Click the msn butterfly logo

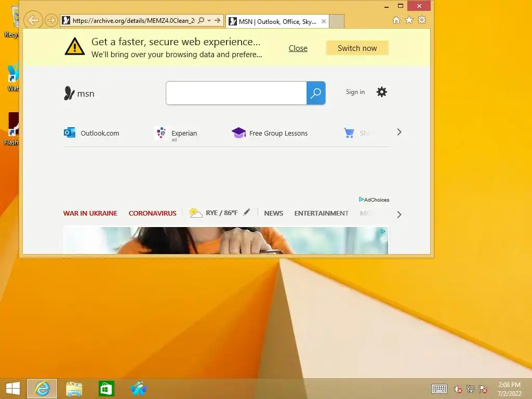(x=79, y=93)
